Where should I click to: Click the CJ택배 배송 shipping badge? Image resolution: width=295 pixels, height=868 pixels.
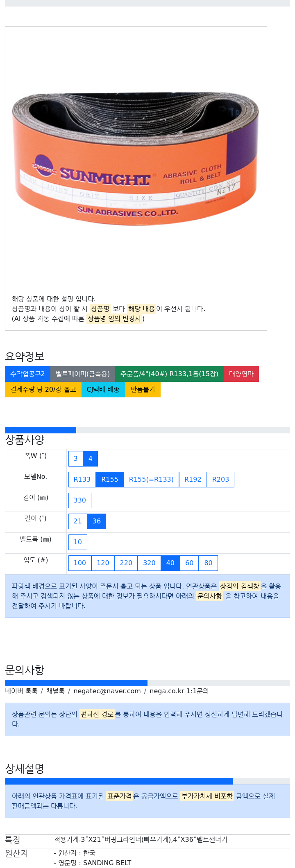(x=103, y=390)
